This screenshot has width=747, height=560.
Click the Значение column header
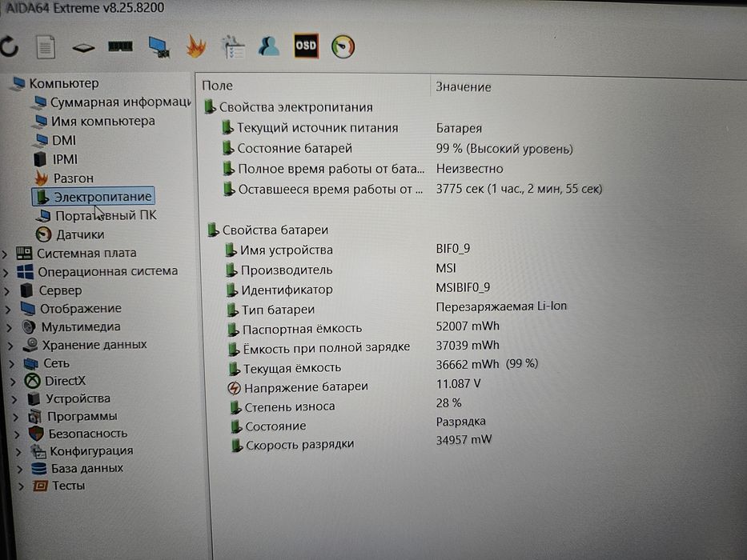(463, 87)
